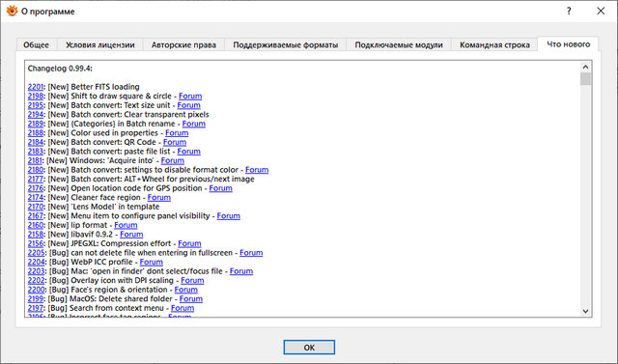Open Forum link for Overlay icon DPI scaling
Screen dimensions: 618x364
tap(192, 281)
